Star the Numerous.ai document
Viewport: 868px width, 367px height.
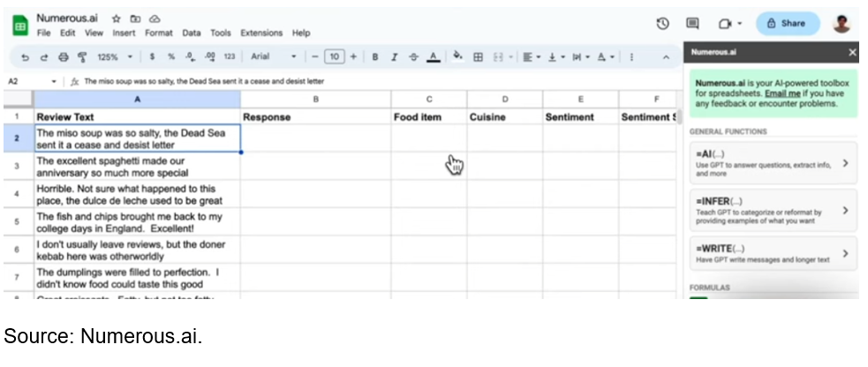pos(117,18)
